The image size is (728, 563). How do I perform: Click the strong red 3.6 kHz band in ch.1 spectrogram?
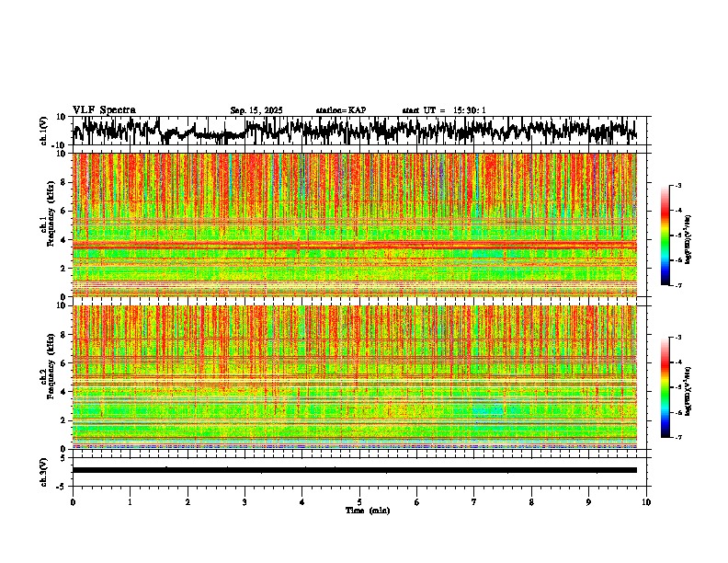coord(355,245)
